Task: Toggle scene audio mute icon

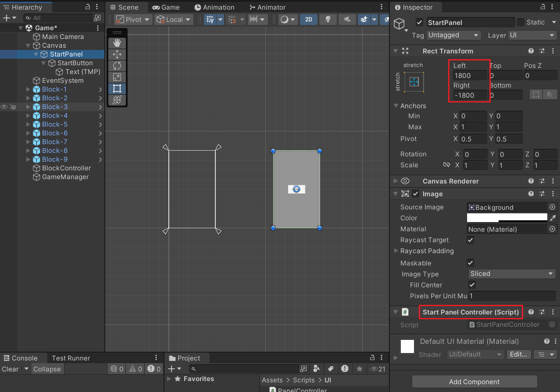Action: pyautogui.click(x=347, y=20)
